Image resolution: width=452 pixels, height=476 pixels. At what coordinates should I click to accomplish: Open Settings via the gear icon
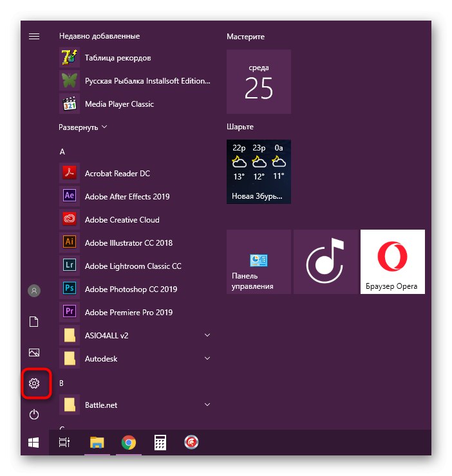click(x=34, y=383)
